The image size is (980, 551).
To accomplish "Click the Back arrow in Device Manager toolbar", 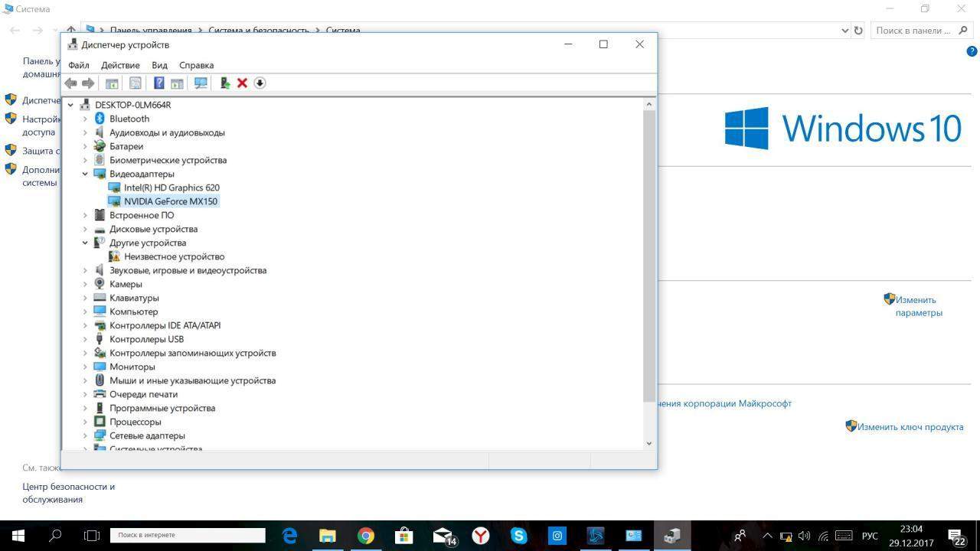I will [x=71, y=83].
